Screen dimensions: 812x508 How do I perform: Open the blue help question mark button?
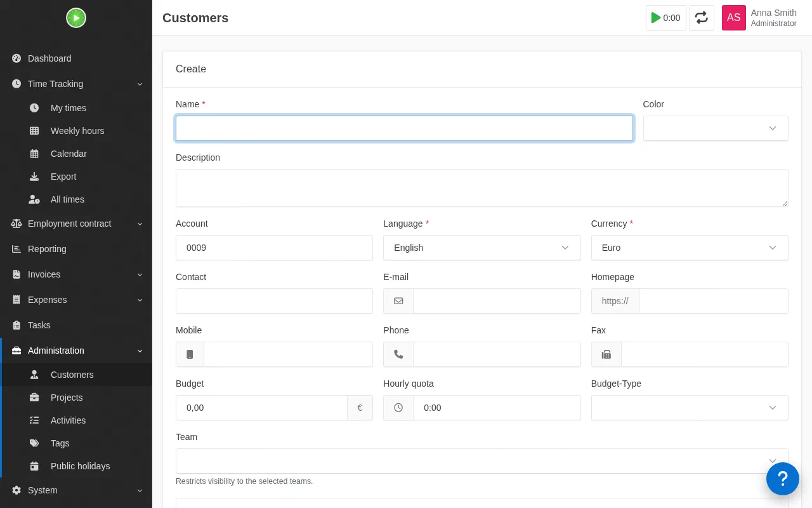click(x=783, y=479)
